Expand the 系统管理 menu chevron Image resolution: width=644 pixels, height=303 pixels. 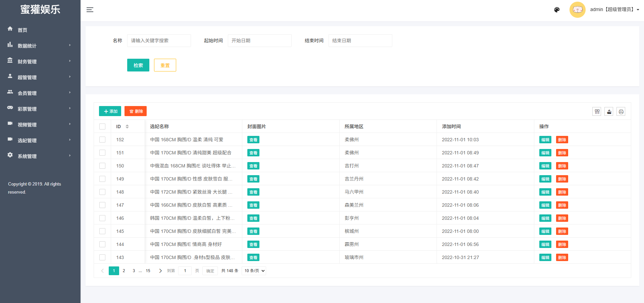pos(70,155)
